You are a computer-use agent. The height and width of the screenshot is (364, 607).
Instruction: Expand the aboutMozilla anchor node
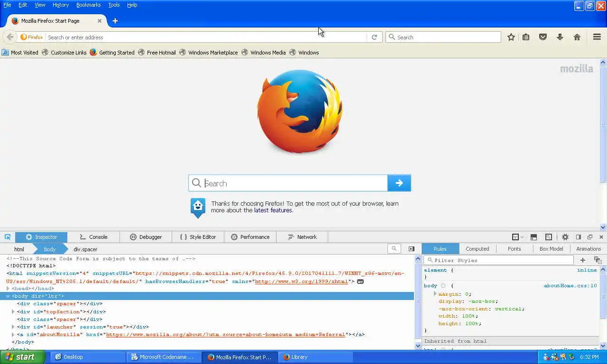(13, 335)
